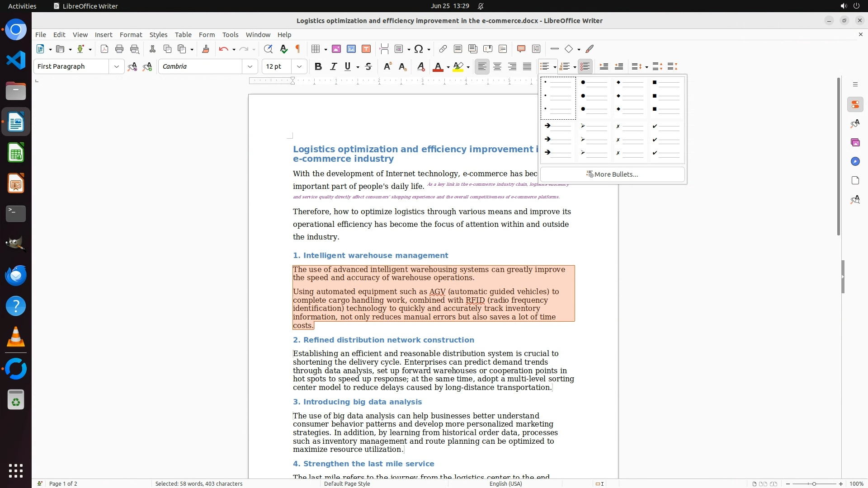
Task: Click the More Bullets button
Action: pyautogui.click(x=612, y=174)
